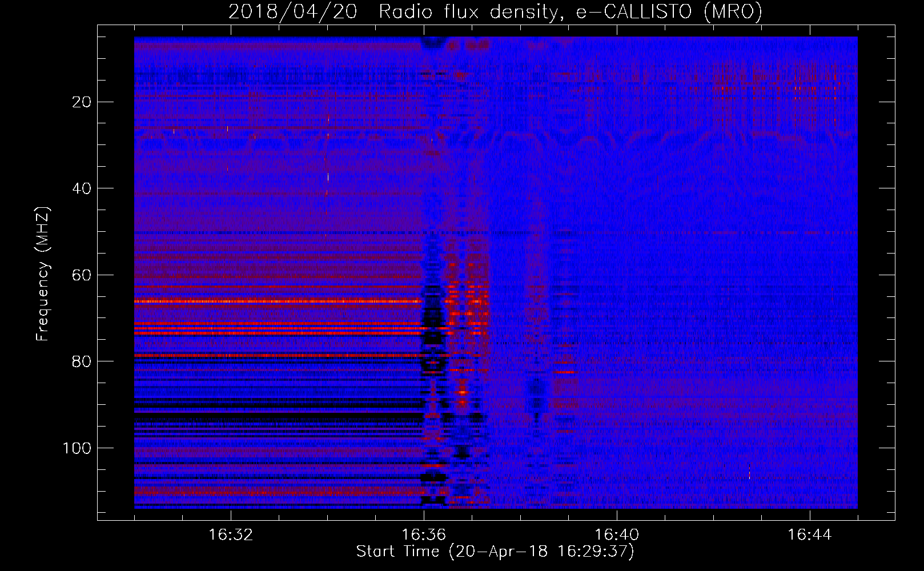
Task: Click the time tick label "16:36"
Action: tap(424, 535)
